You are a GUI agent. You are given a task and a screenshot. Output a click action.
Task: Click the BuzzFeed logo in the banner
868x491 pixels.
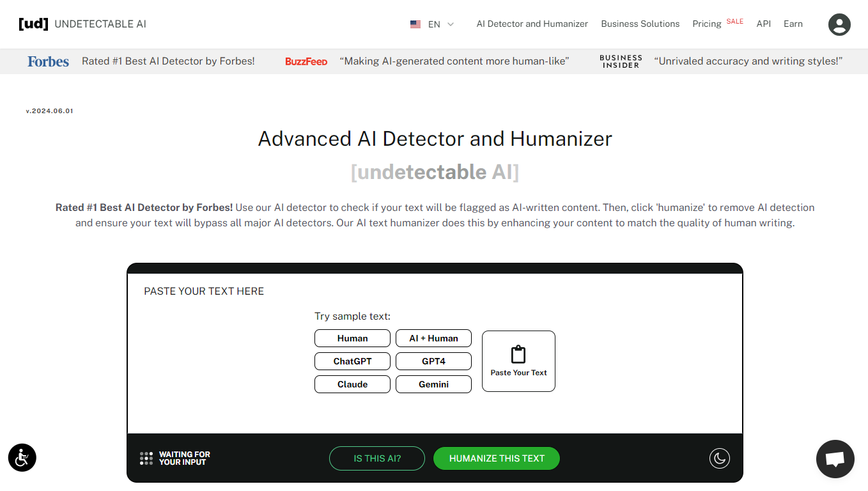pyautogui.click(x=306, y=61)
